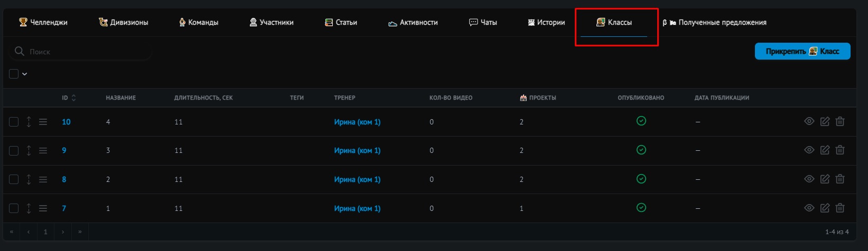
Task: Delete the class with ID 10
Action: [x=840, y=121]
